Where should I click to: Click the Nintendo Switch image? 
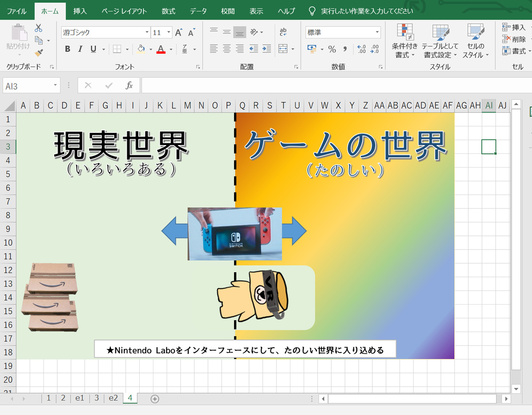[235, 234]
